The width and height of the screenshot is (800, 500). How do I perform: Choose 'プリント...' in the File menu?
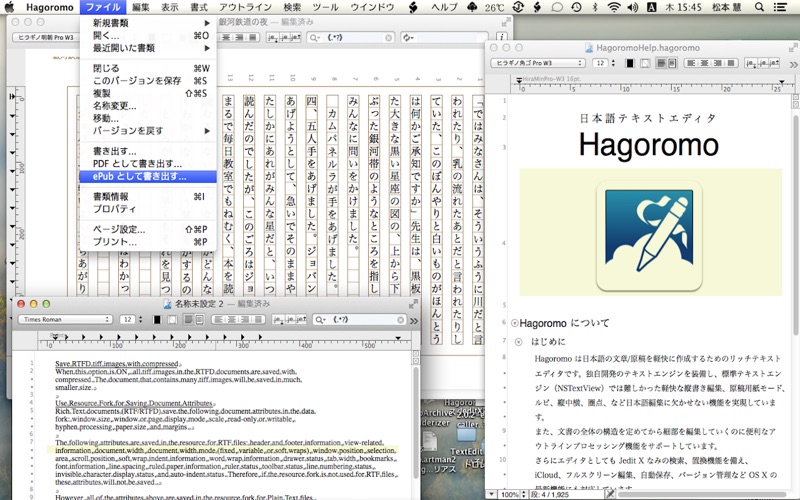click(148, 242)
